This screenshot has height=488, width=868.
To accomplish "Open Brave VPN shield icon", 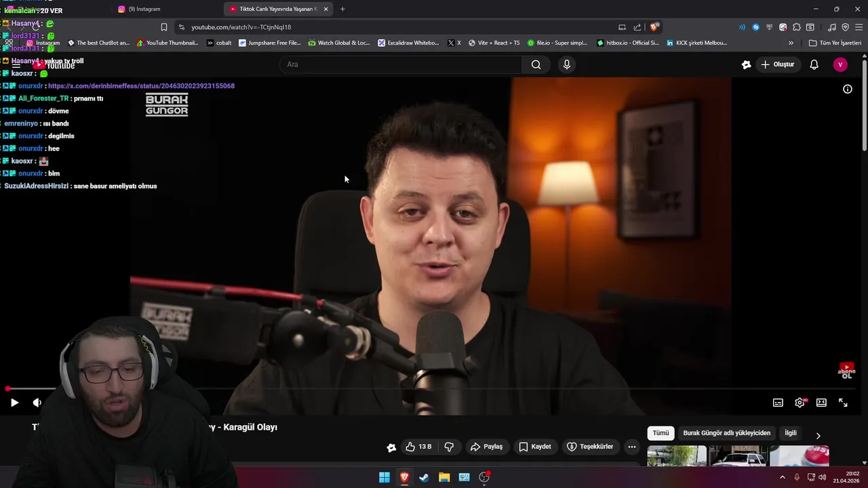I will coord(845,27).
